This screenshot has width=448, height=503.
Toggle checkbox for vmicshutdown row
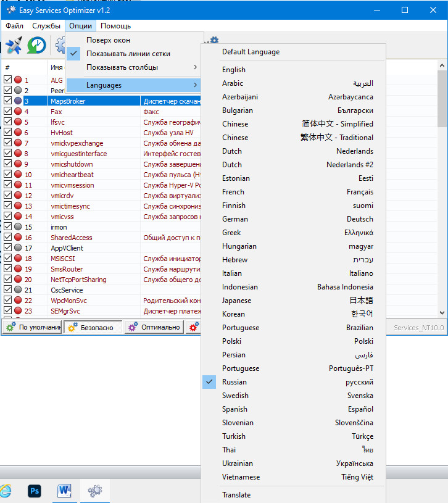[x=7, y=164]
